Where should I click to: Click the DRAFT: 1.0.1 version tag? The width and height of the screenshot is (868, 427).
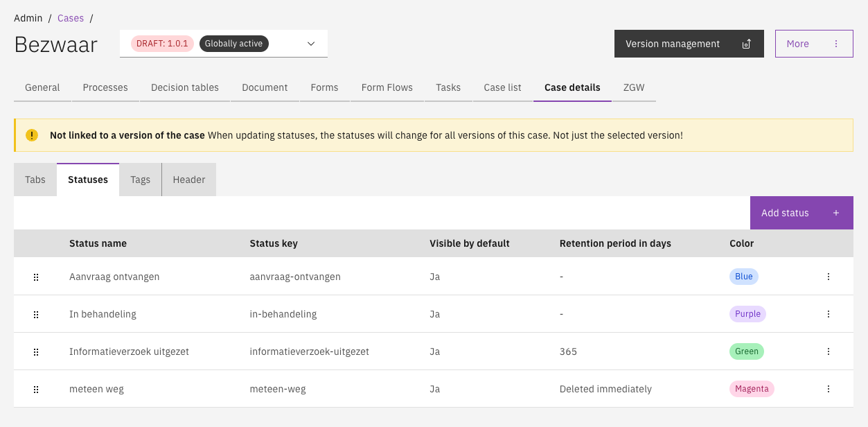click(162, 44)
